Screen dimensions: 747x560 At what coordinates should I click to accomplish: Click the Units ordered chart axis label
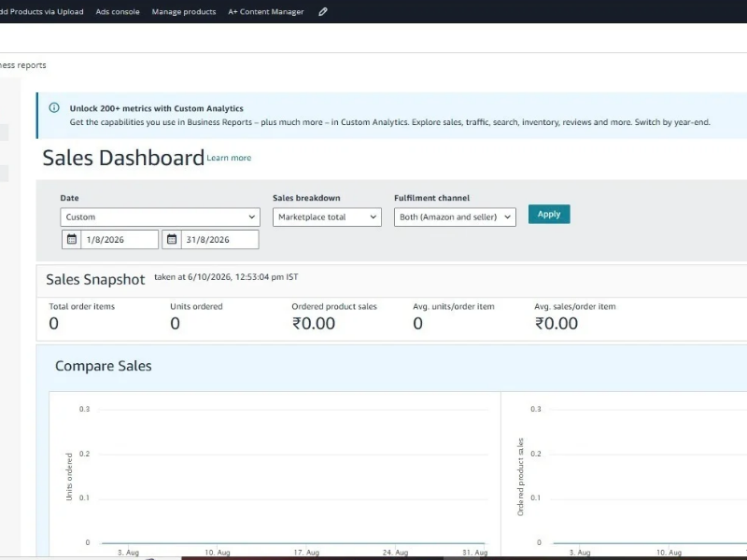(x=69, y=477)
